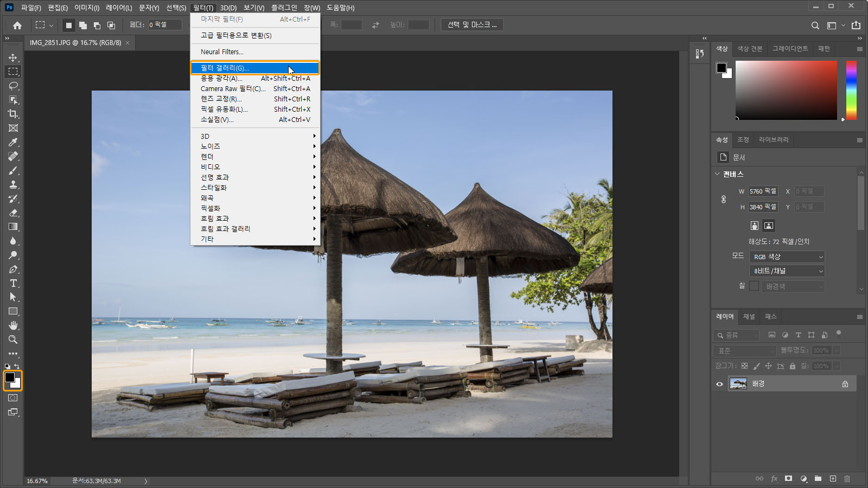The height and width of the screenshot is (488, 868).
Task: Click the 선택 및 마스크 ... button
Action: 472,25
